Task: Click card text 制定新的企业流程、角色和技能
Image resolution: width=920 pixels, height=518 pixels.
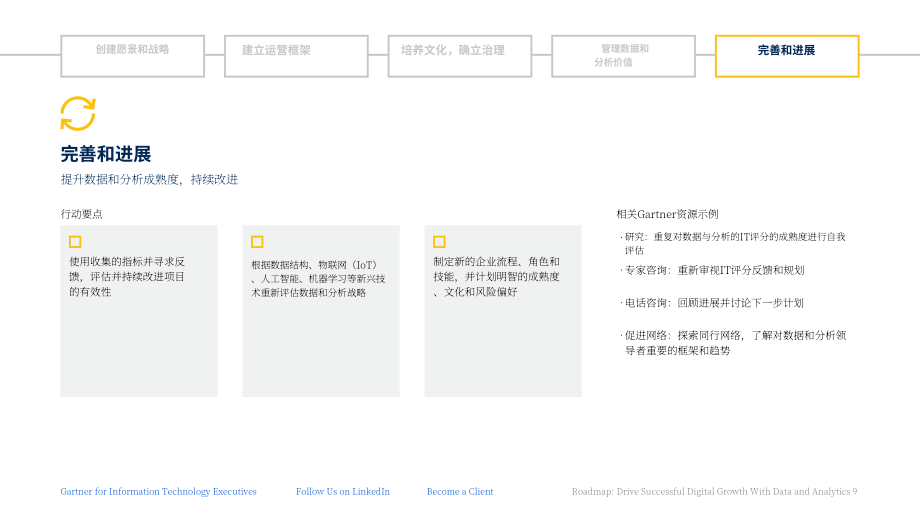Action: [496, 276]
